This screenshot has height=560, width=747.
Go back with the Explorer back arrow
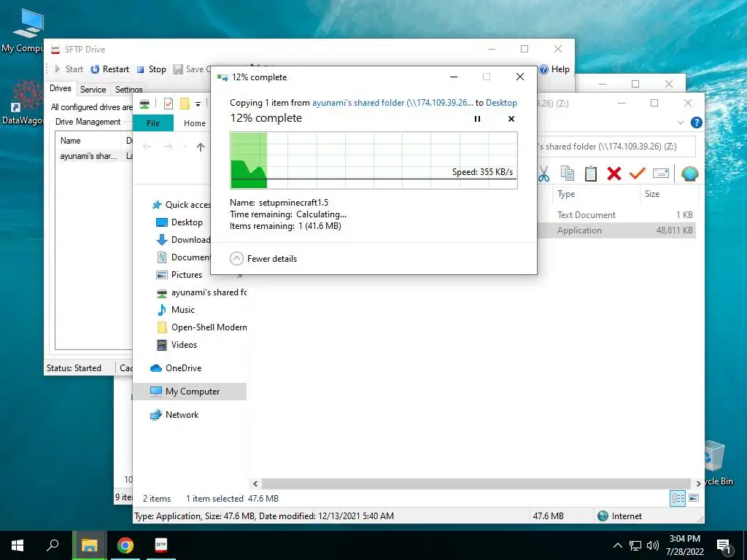point(147,147)
